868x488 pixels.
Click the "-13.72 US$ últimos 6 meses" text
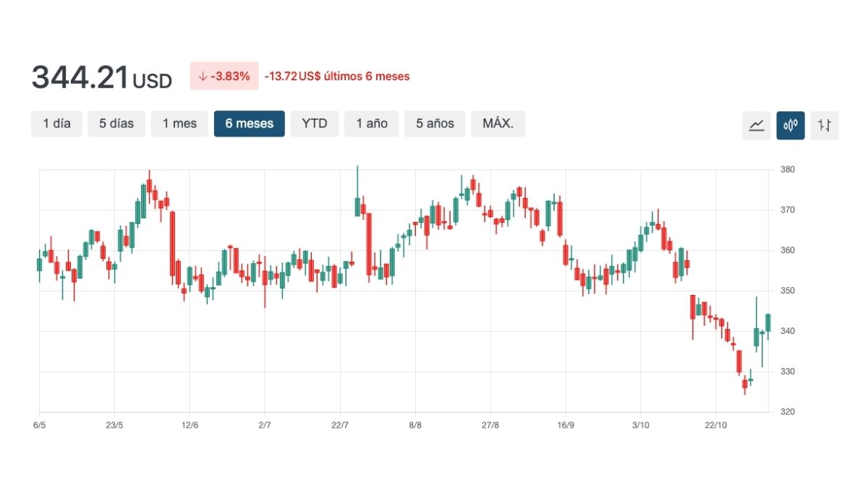click(337, 76)
